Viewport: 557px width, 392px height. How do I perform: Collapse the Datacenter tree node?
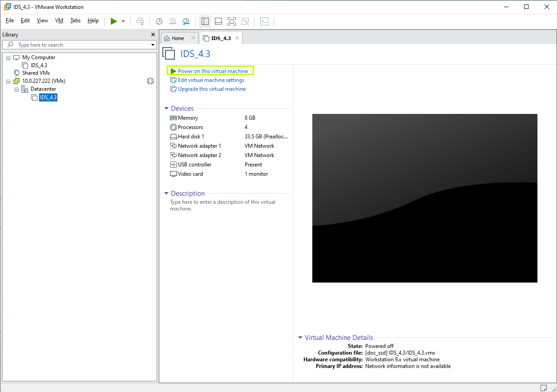pos(16,89)
